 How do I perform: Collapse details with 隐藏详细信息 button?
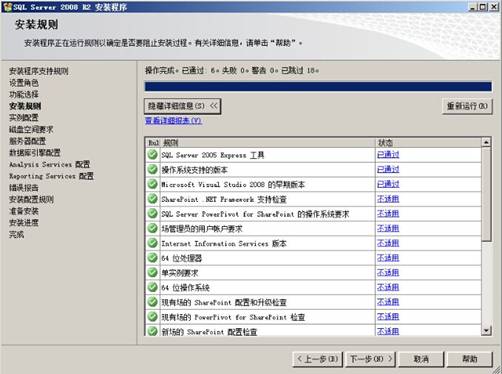click(x=183, y=106)
